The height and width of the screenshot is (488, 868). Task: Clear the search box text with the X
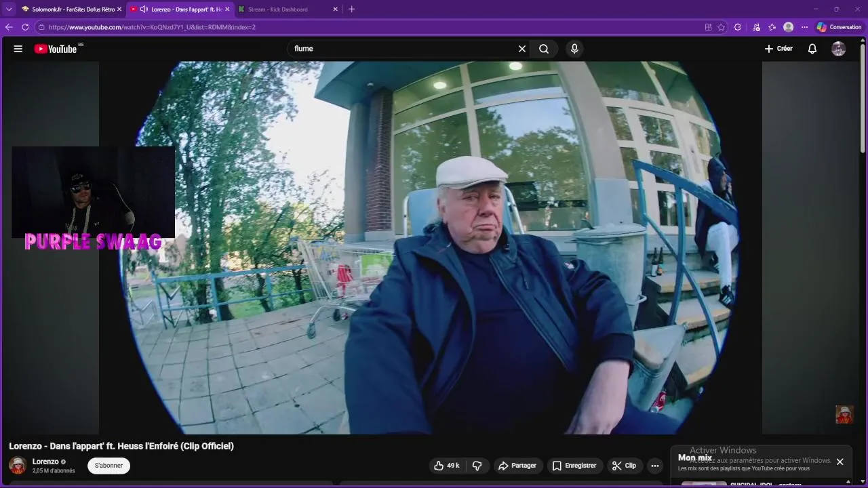click(522, 49)
